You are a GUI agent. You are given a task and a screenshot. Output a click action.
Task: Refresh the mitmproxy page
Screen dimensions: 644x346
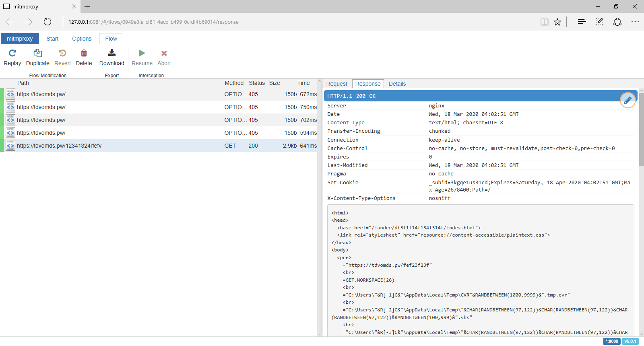(x=47, y=22)
